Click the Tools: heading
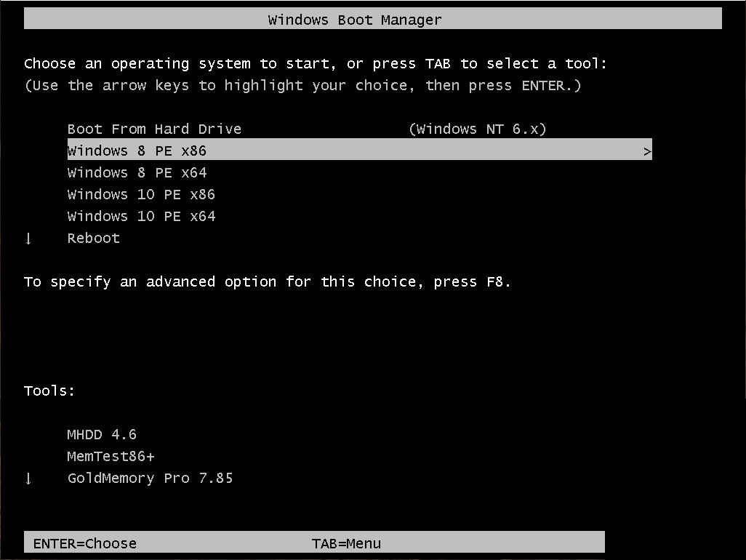Image resolution: width=746 pixels, height=560 pixels. 49,391
